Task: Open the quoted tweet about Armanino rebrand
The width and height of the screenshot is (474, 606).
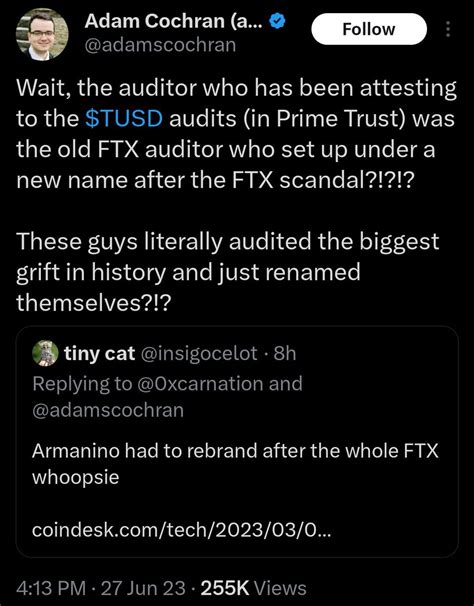Action: point(237,441)
